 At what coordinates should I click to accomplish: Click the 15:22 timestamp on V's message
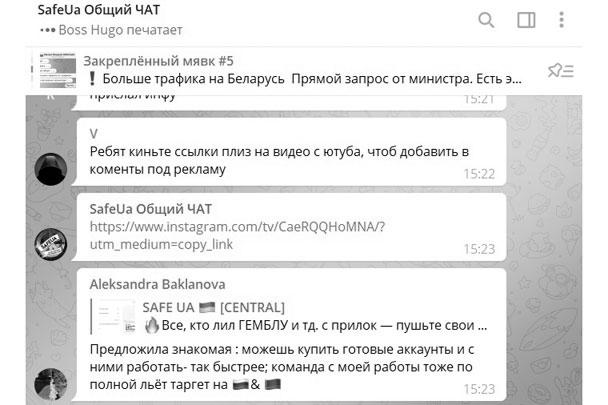pyautogui.click(x=479, y=174)
